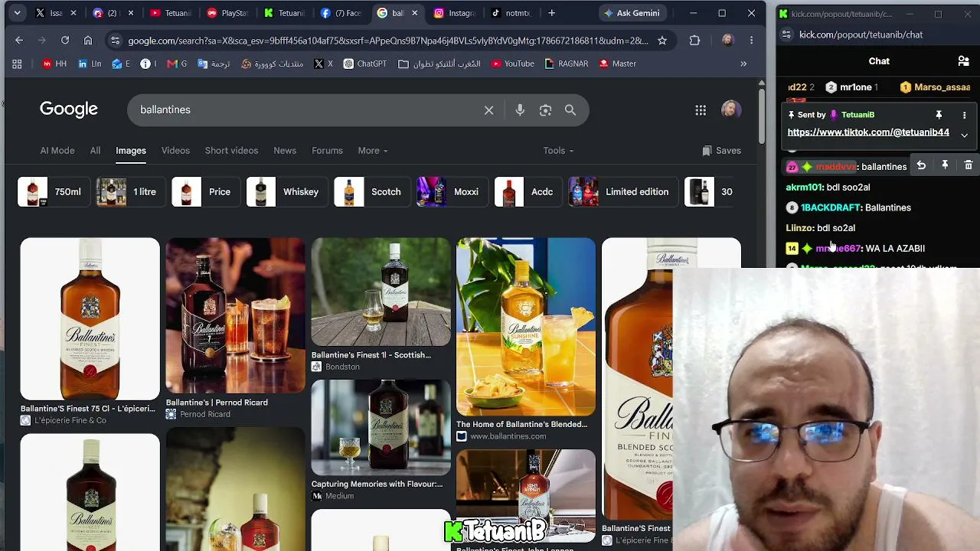
Task: Open the Short videos tab
Action: click(x=231, y=151)
